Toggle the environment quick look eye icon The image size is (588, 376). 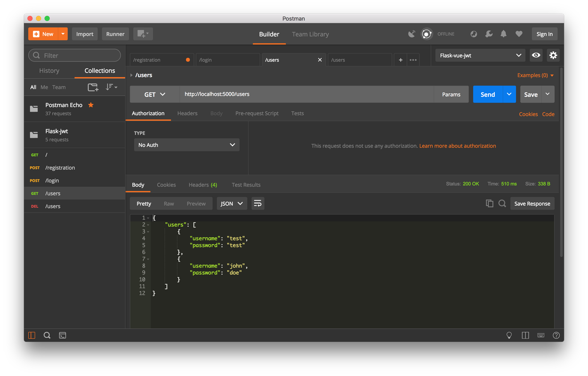click(536, 55)
